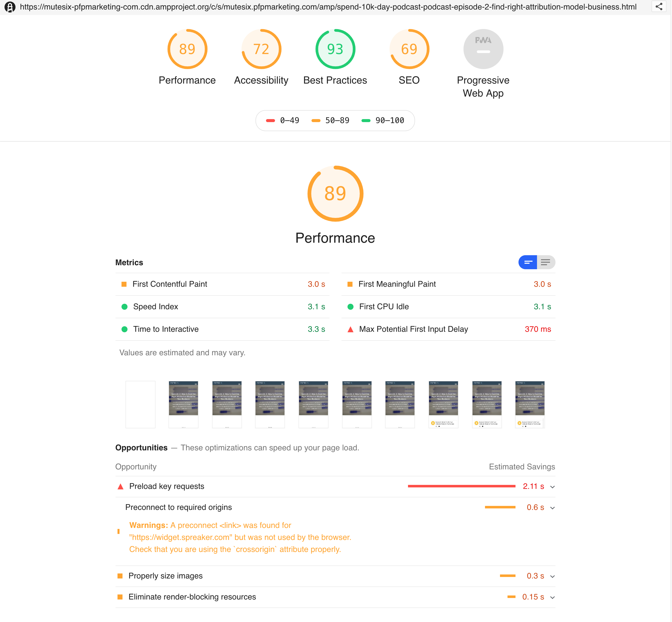
Task: Click the Lighthouse logo icon
Action: pos(10,7)
